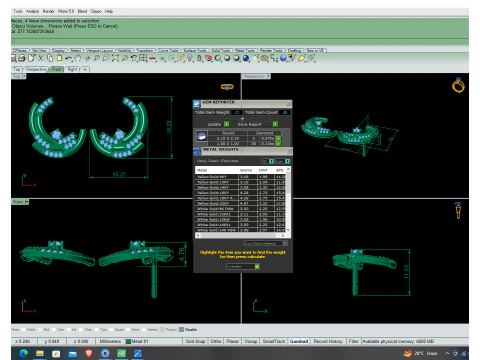
Task: Click the padlock lock-objects icon
Action: [x=199, y=58]
